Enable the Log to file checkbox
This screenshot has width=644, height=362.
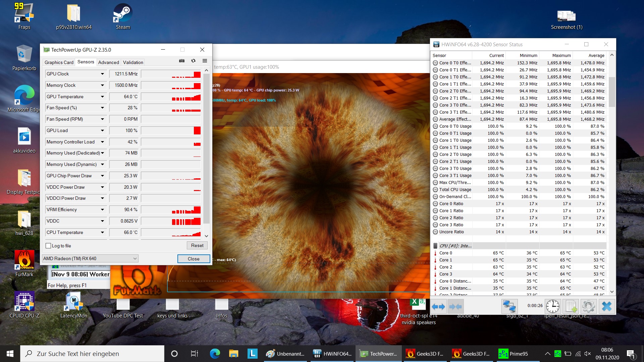49,246
